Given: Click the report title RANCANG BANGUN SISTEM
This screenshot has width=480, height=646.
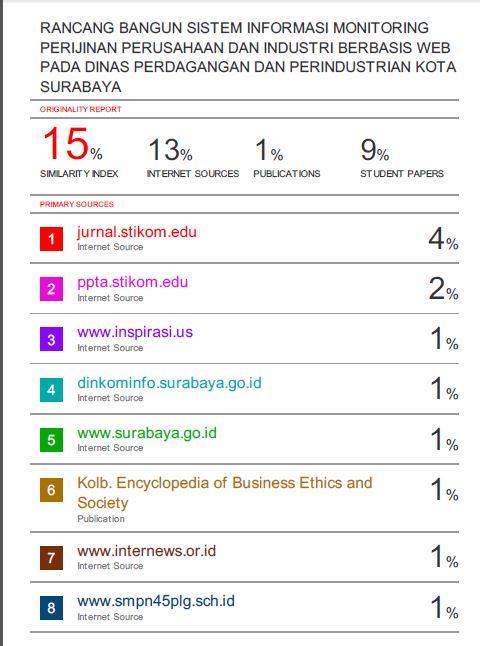Looking at the screenshot, I should tap(248, 57).
